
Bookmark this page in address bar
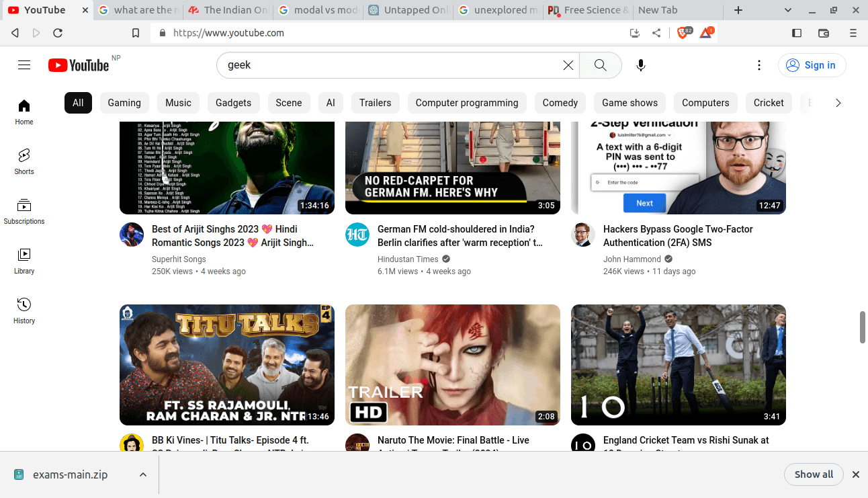point(136,33)
